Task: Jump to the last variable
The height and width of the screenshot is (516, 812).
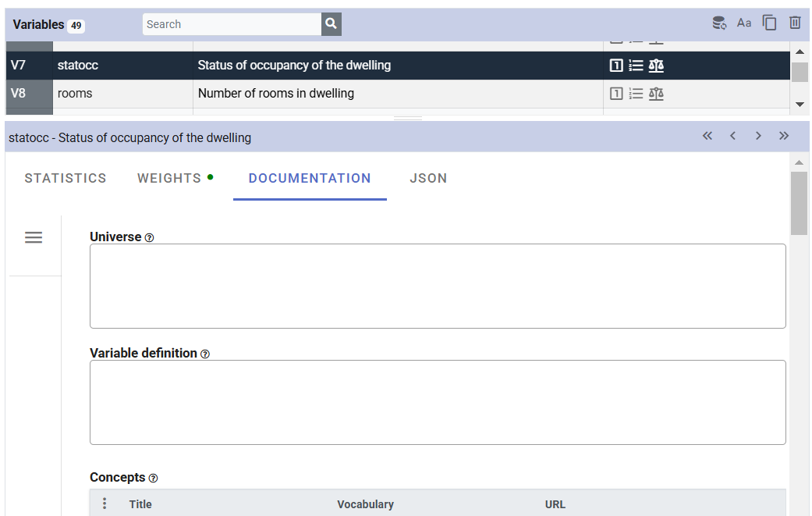Action: click(x=784, y=136)
